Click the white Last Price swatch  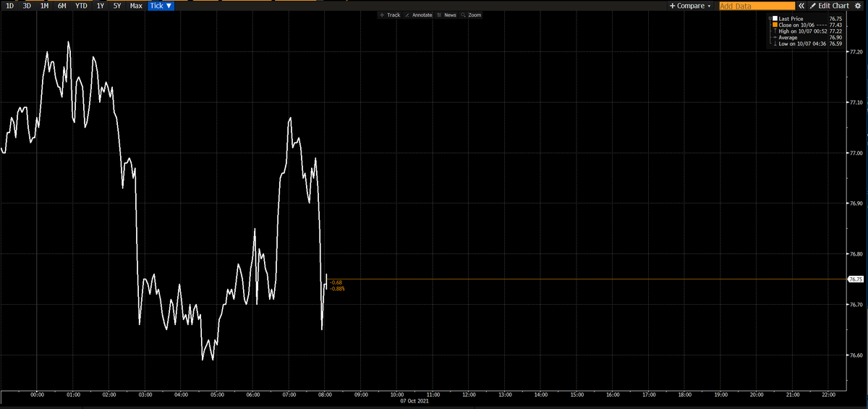(775, 18)
